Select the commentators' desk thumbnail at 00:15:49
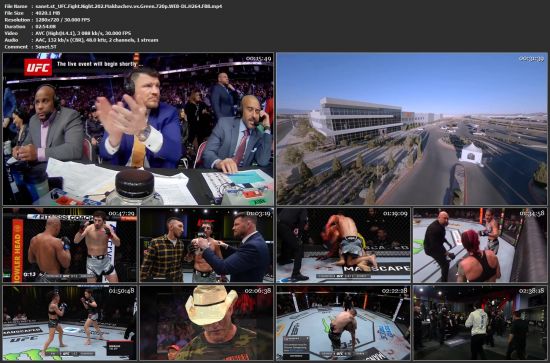The width and height of the screenshot is (550, 363). [x=138, y=129]
